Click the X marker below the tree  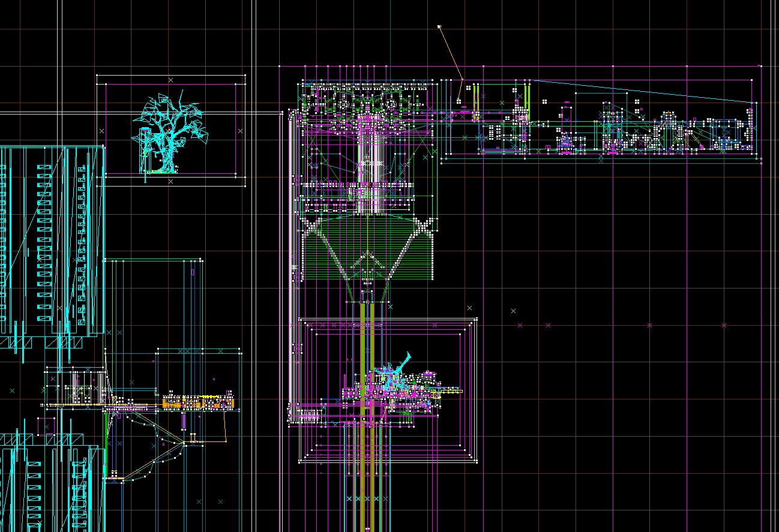pyautogui.click(x=170, y=181)
